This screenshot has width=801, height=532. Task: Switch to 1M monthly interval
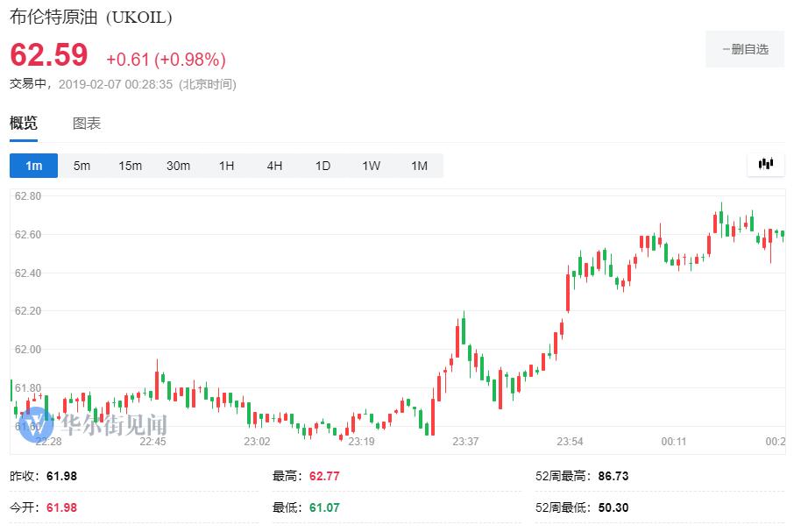point(419,166)
